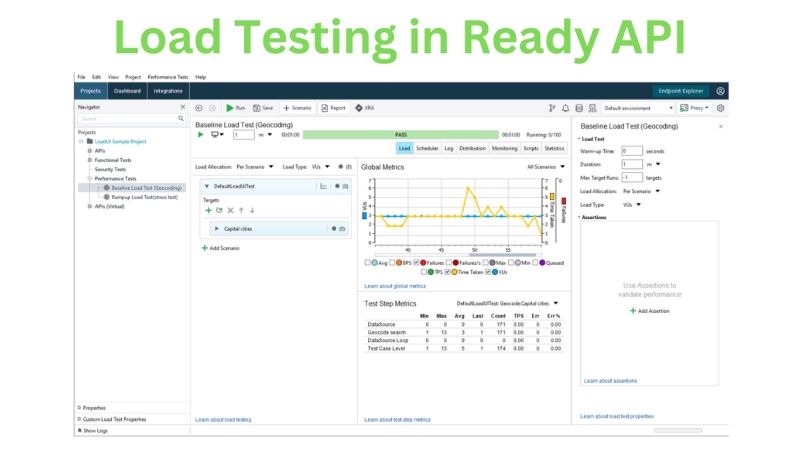
Task: Click the clone target refresh icon
Action: click(219, 210)
